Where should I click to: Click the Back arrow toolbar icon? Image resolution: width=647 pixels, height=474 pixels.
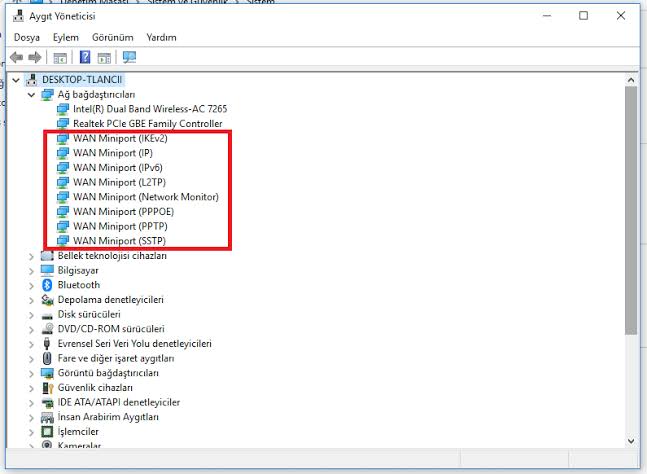coord(17,57)
